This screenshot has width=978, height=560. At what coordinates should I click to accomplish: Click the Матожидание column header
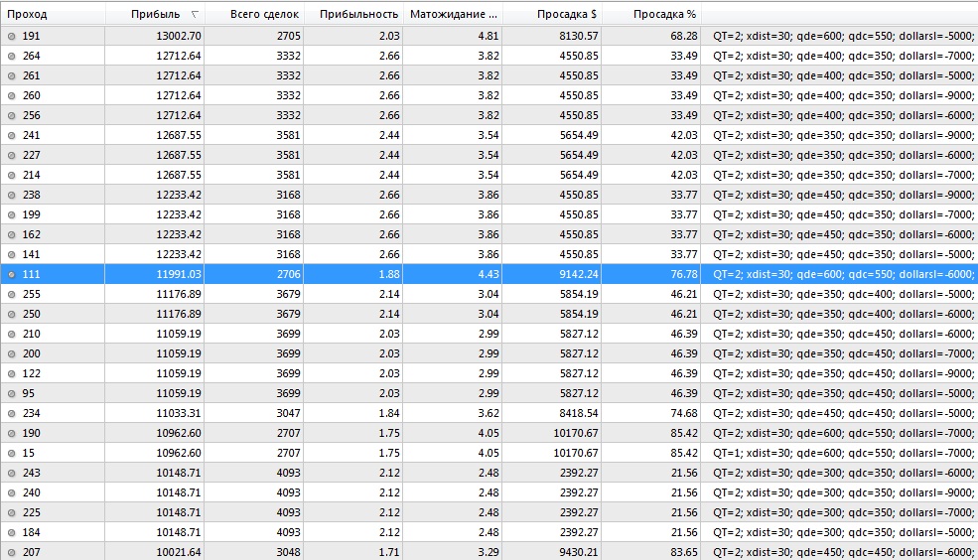coord(453,14)
